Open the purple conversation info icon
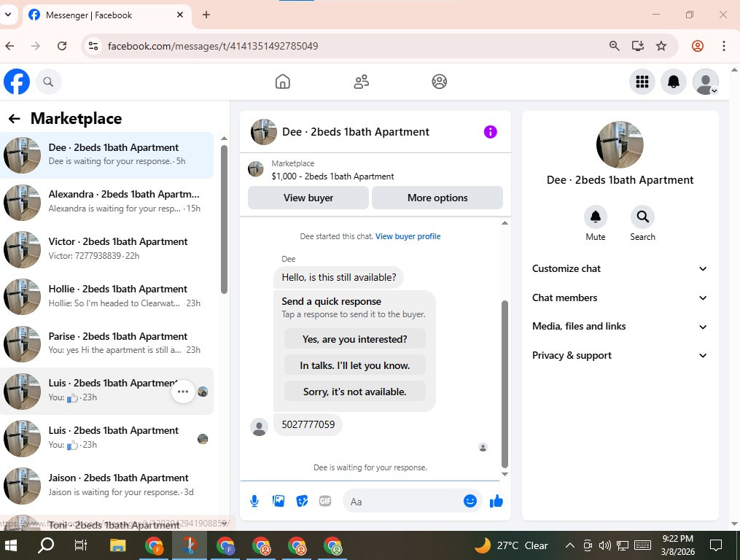This screenshot has width=740, height=560. tap(491, 132)
